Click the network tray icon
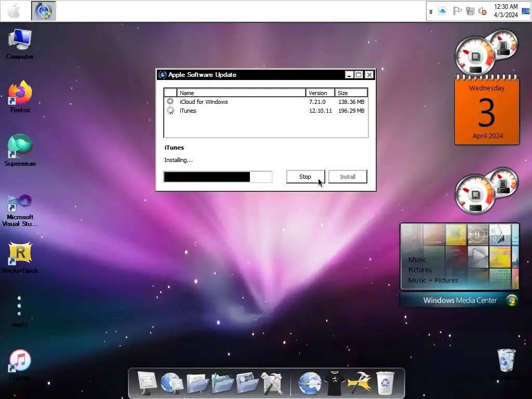532x399 pixels. click(x=470, y=11)
